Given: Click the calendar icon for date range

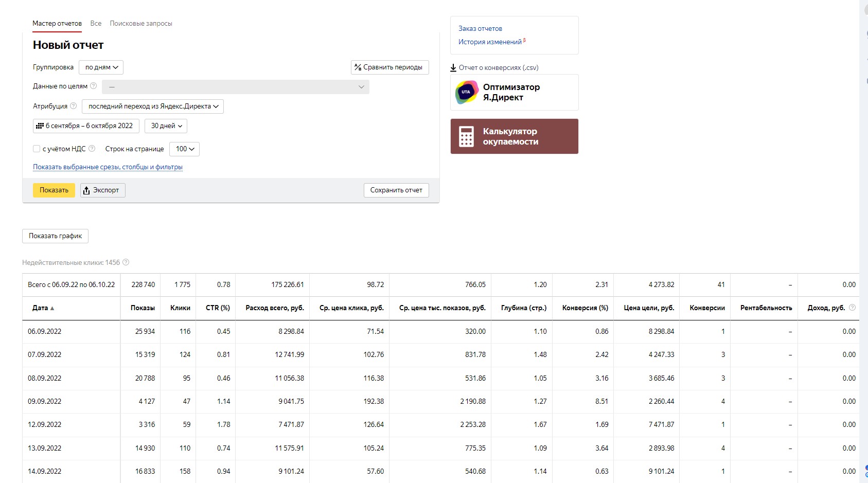Looking at the screenshot, I should (x=40, y=126).
